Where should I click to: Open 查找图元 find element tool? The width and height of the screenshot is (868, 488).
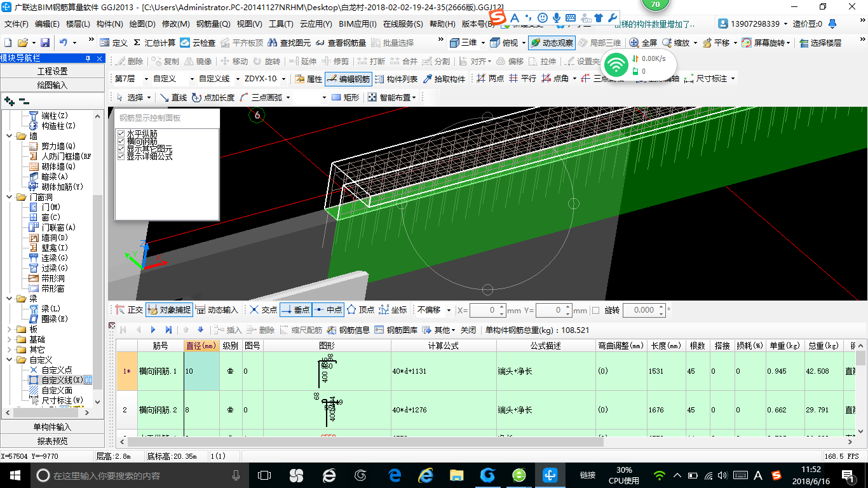pyautogui.click(x=290, y=43)
